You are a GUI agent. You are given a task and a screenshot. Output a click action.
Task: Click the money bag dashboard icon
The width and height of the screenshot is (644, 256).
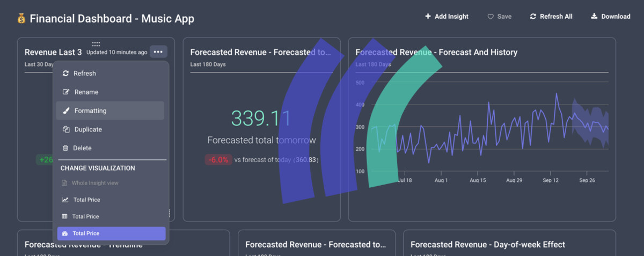[21, 19]
